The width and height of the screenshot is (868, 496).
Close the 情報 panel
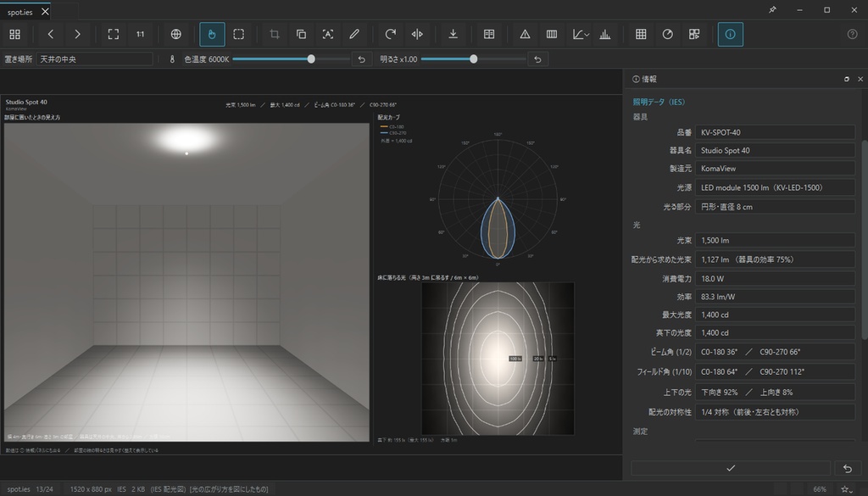pyautogui.click(x=860, y=79)
